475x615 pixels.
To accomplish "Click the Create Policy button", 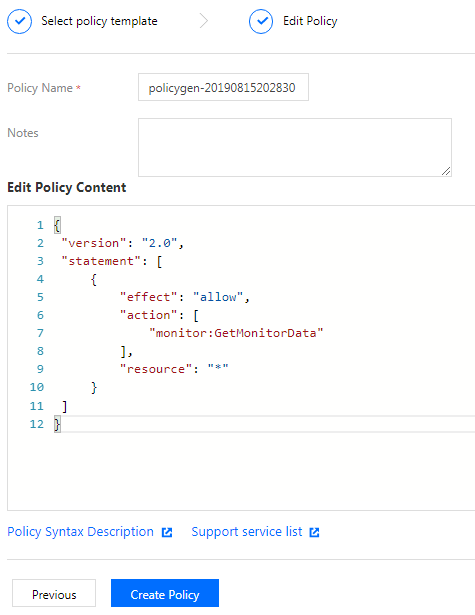I will (x=165, y=593).
